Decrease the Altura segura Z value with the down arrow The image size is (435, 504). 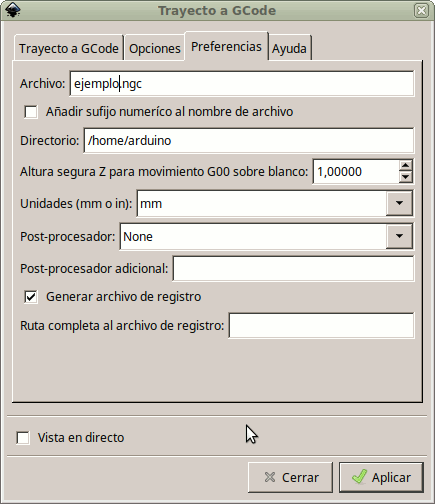tap(405, 177)
